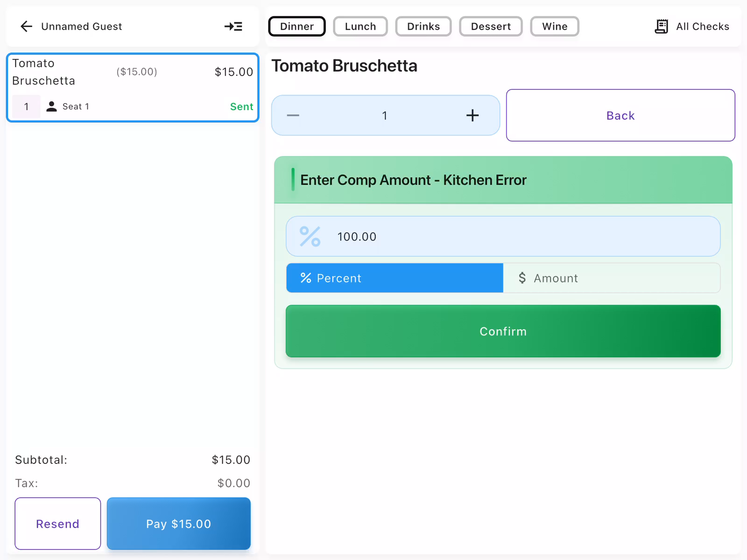Click the comp amount field showing 100.00
The height and width of the screenshot is (560, 747).
click(x=514, y=237)
